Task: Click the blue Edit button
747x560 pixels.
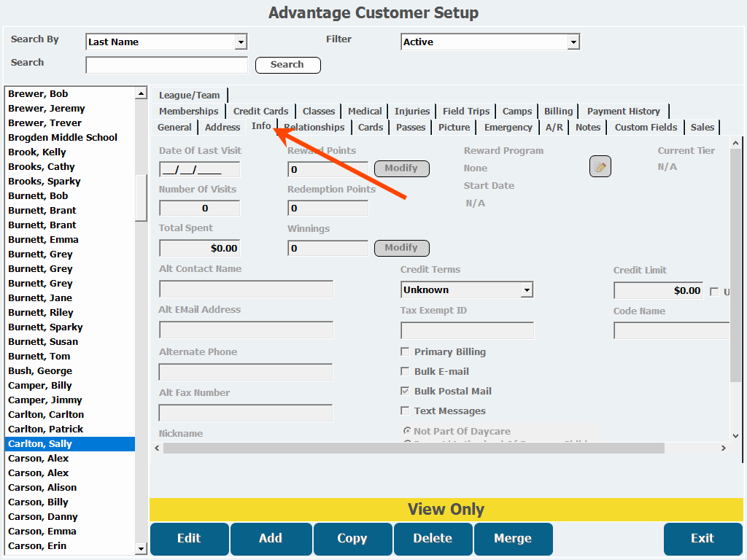Action: 189,539
